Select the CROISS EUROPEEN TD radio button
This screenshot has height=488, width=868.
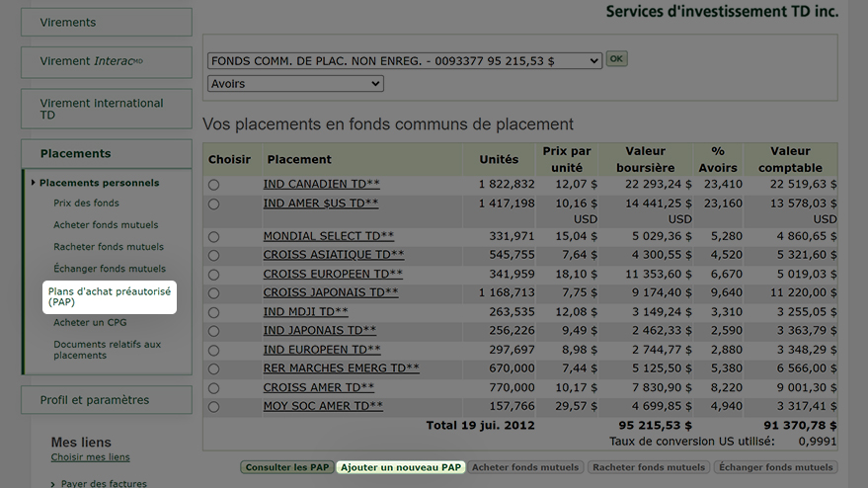(x=213, y=275)
